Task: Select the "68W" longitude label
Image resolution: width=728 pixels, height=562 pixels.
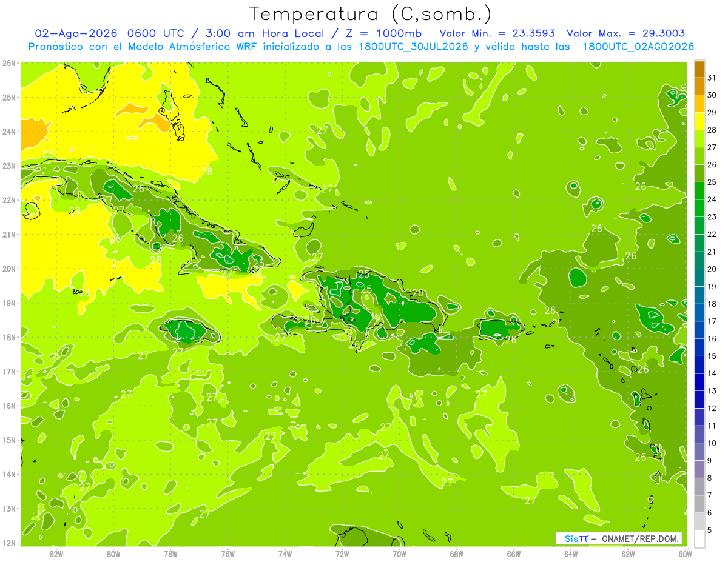Action: click(457, 554)
